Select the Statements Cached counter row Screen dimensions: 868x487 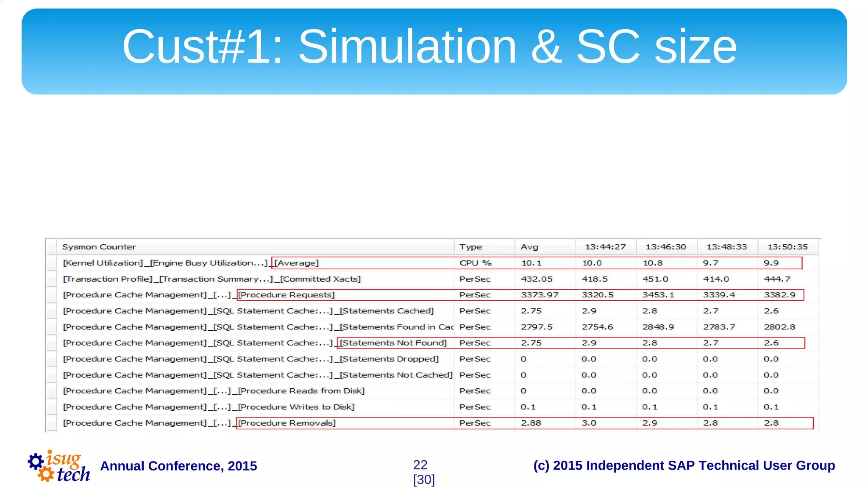(x=432, y=311)
